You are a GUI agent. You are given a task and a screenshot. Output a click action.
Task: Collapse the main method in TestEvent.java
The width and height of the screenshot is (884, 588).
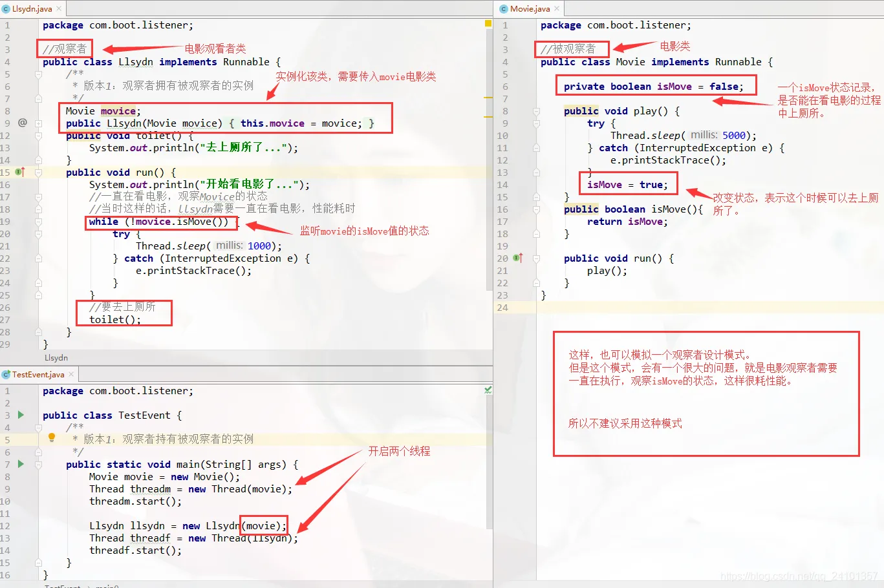pos(38,465)
